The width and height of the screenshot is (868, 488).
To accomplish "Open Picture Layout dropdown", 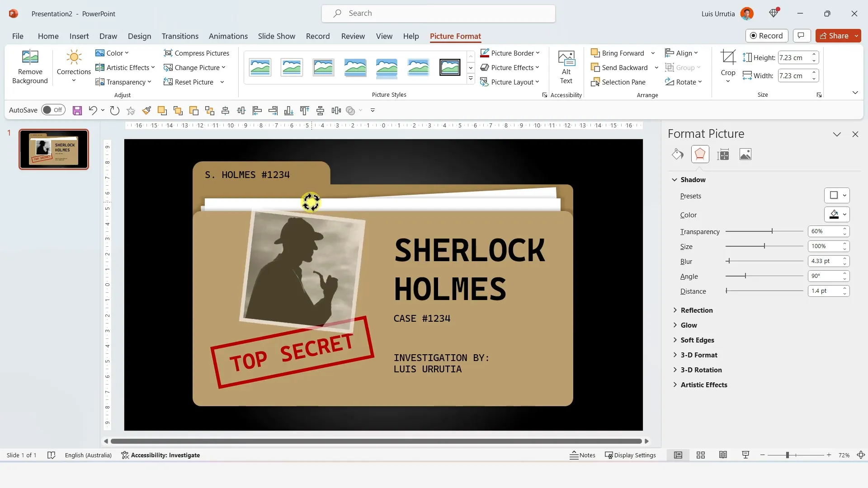I will 510,82.
